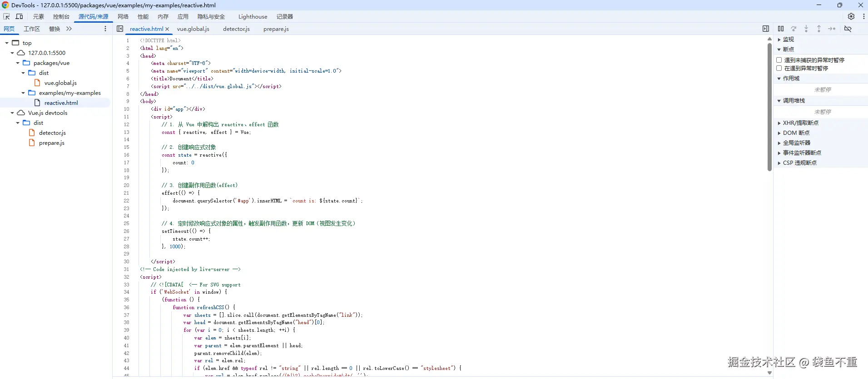The image size is (868, 379).
Task: Click the scrollbar down arrow
Action: click(769, 373)
